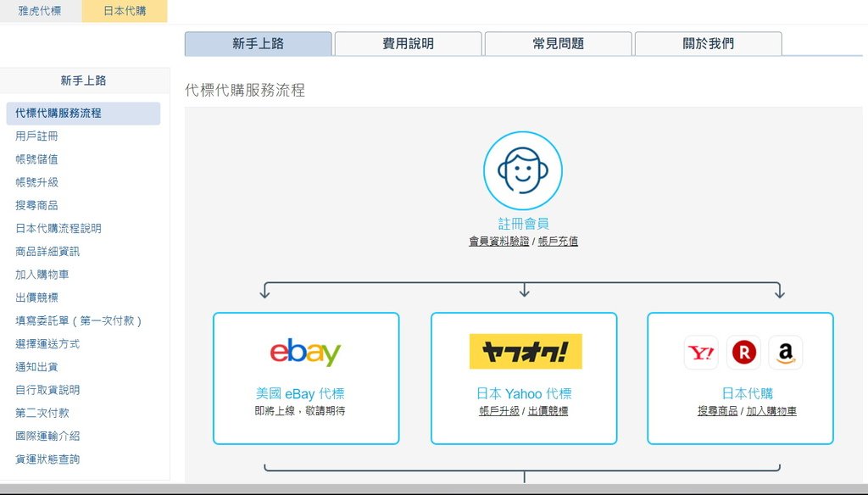Click the red Rakuten R icon
The image size is (868, 495).
pyautogui.click(x=743, y=352)
